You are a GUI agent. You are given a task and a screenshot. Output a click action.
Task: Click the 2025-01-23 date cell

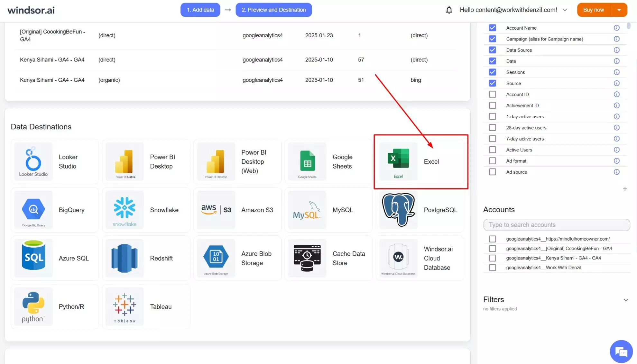(x=319, y=35)
